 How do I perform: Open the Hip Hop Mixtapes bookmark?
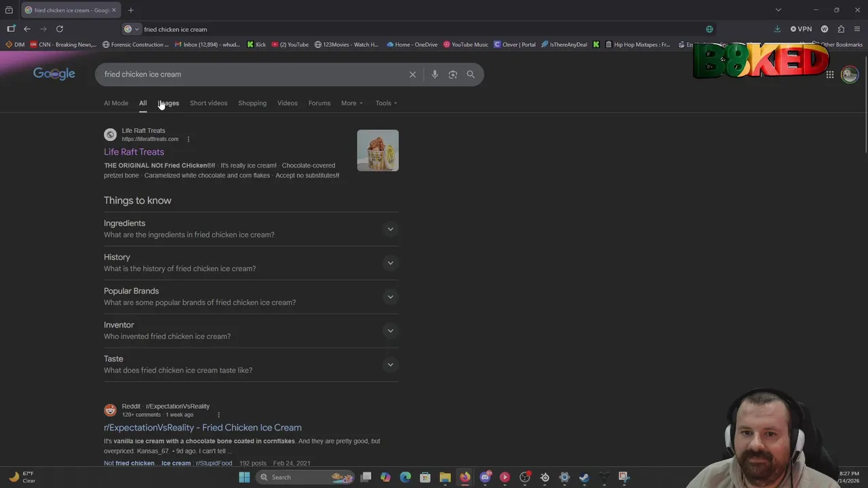point(637,45)
